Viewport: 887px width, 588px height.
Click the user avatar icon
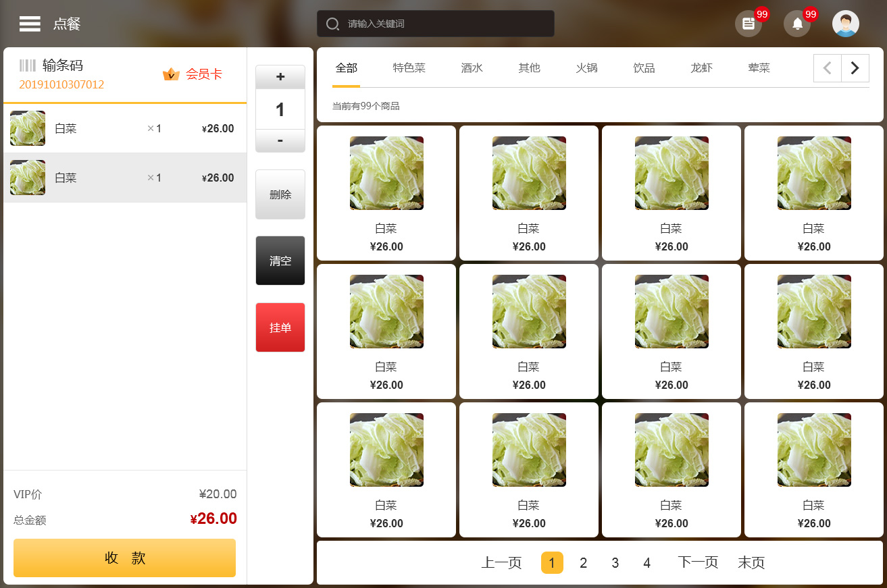845,24
